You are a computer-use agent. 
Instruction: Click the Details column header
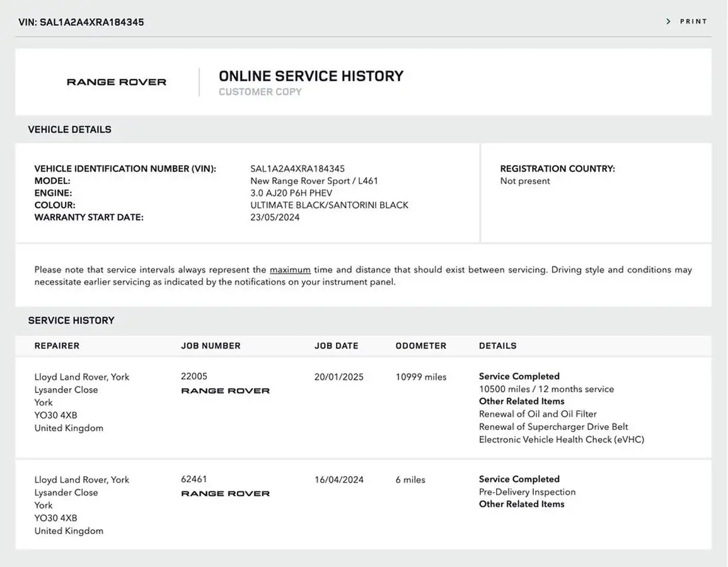[x=498, y=346]
